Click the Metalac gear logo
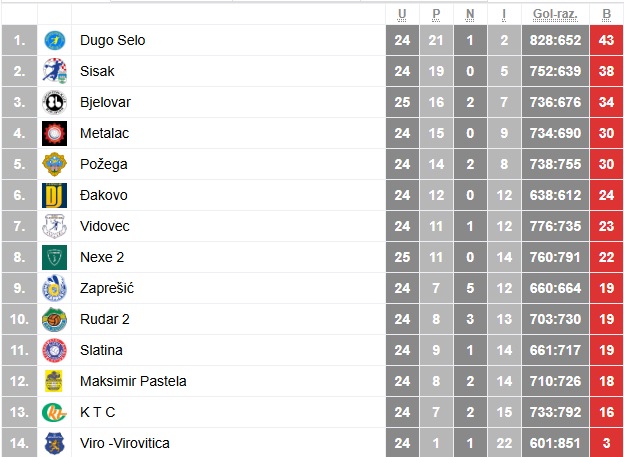The height and width of the screenshot is (457, 624). [55, 133]
